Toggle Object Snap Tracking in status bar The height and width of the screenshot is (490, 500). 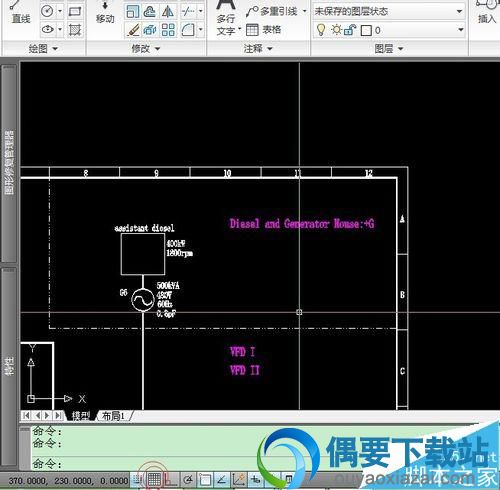tap(221, 480)
